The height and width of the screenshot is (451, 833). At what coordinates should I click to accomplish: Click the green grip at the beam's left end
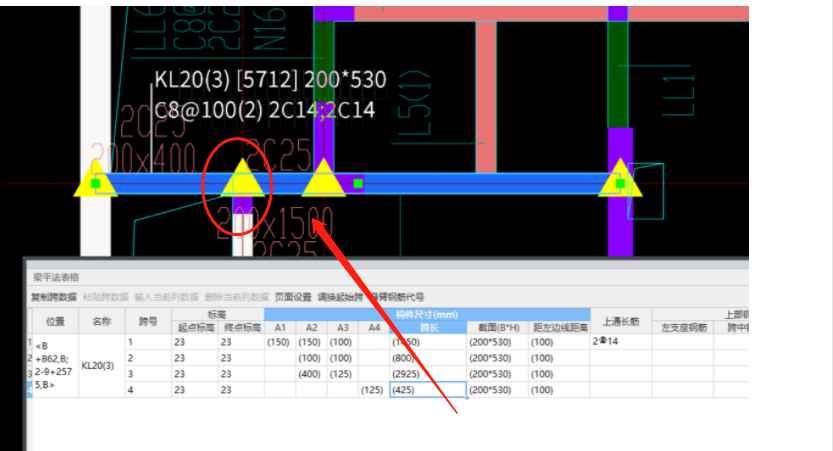tap(96, 183)
